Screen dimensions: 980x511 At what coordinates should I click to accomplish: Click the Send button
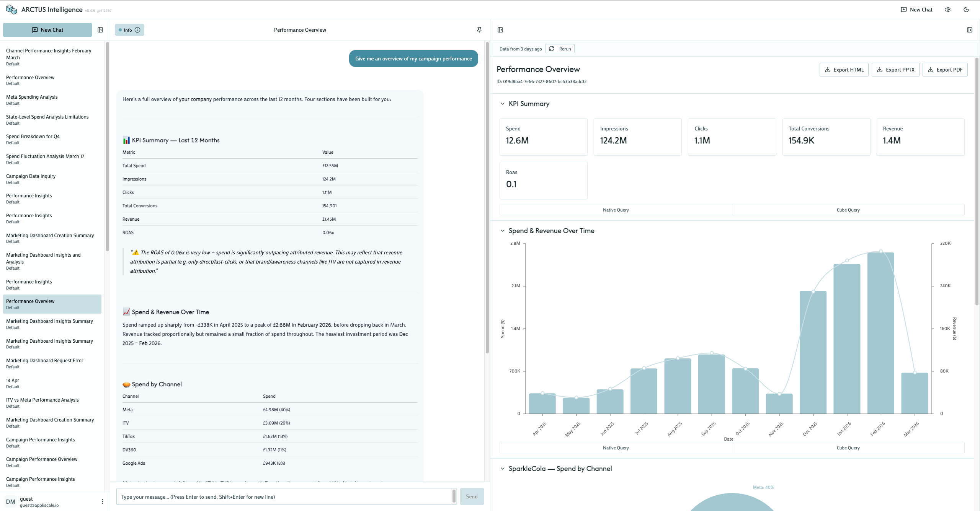(472, 496)
